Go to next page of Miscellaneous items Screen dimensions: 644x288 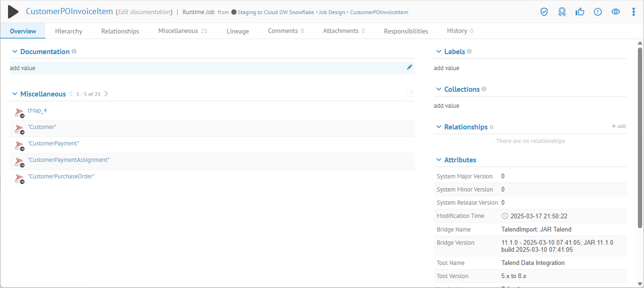click(106, 94)
